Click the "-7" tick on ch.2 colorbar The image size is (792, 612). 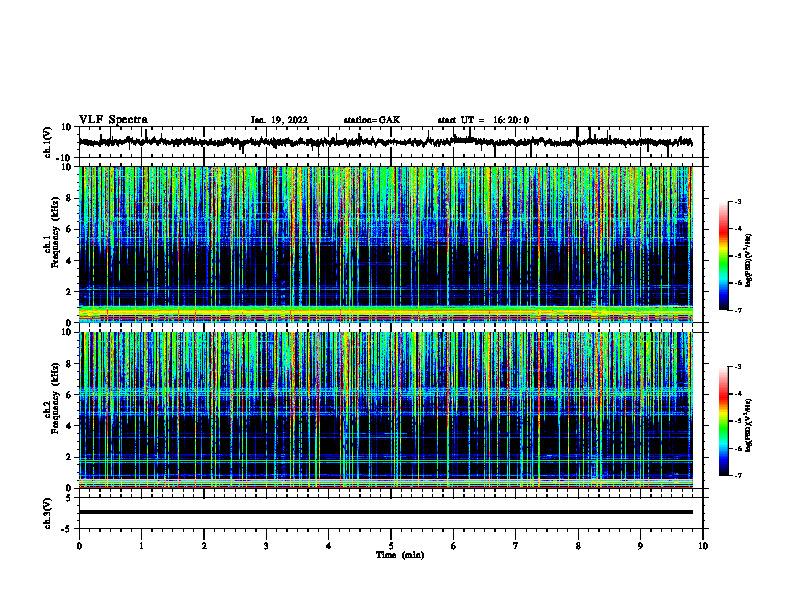(738, 476)
